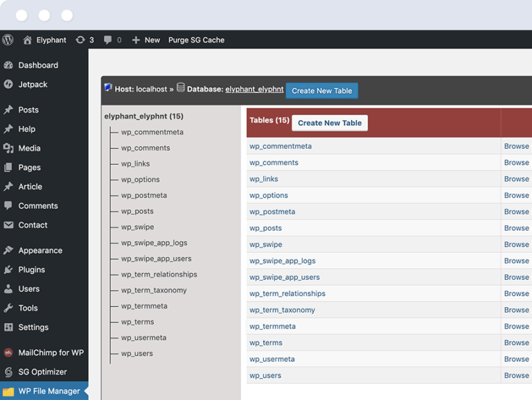Open the New menu in the admin bar
Viewport: 532px width, 400px height.
point(152,40)
